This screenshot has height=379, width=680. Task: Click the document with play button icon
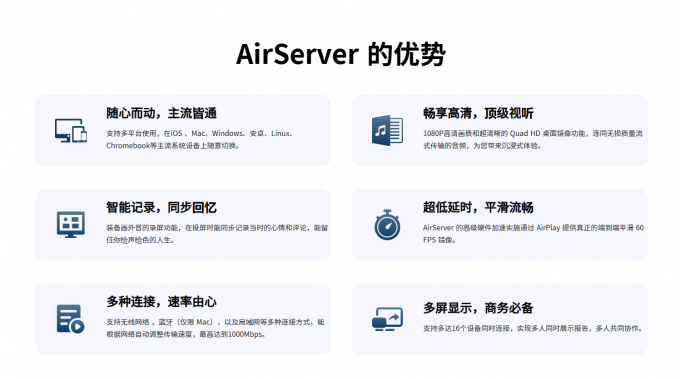[x=70, y=319]
